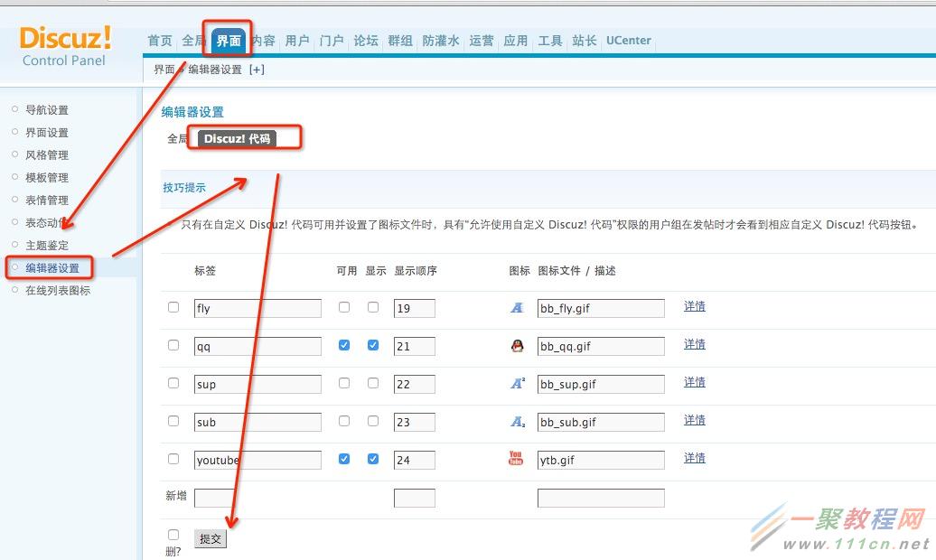Open 详情 link for sub row

coord(695,420)
